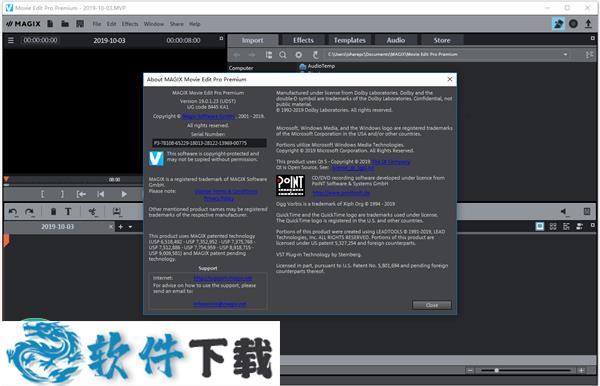Viewport: 600px width, 386px height.
Task: Play the preview
Action: (x=124, y=194)
